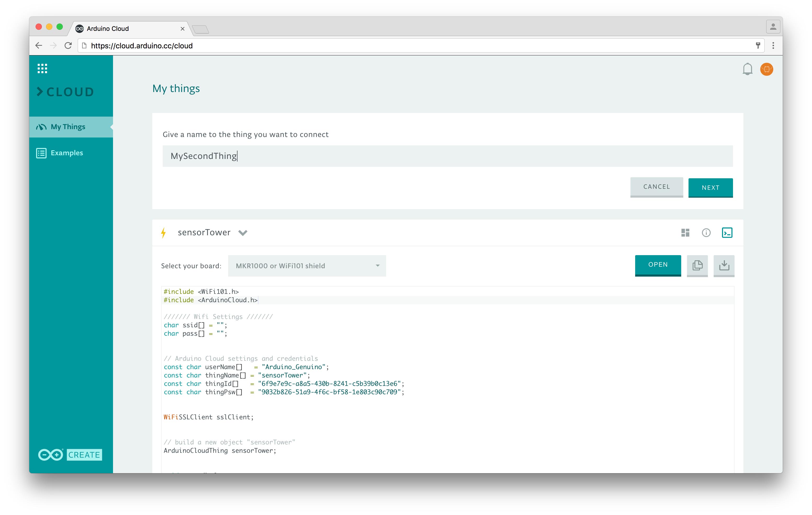
Task: Click the CLOUD logo in the sidebar
Action: click(x=65, y=92)
